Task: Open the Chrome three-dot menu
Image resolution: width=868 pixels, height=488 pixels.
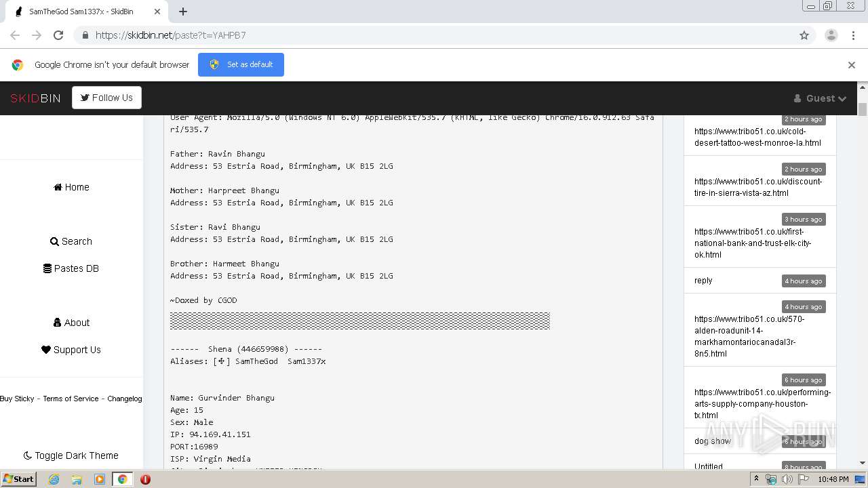Action: 853,35
